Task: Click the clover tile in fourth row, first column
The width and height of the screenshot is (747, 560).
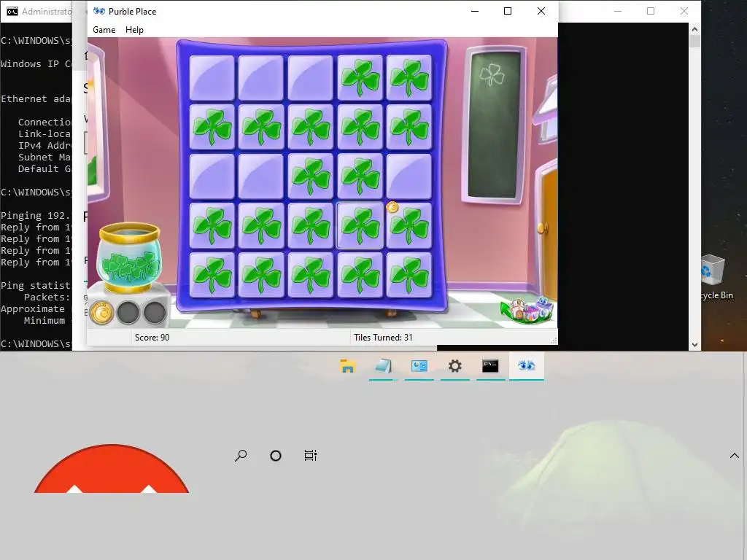Action: (212, 226)
